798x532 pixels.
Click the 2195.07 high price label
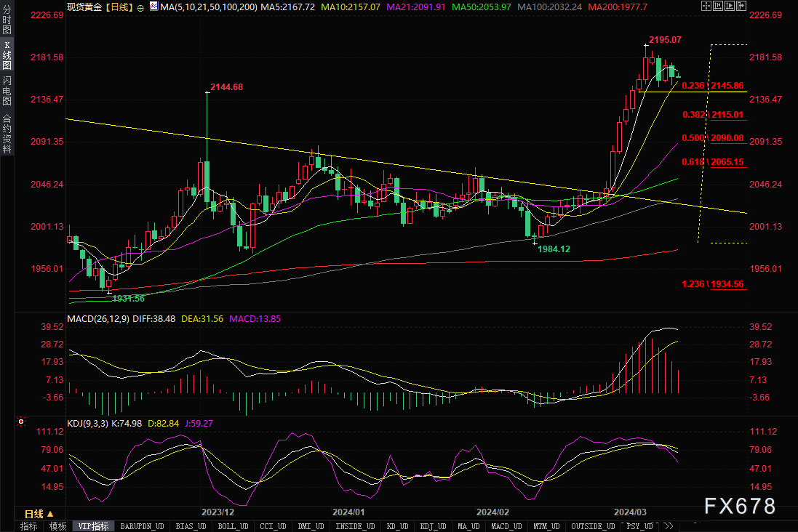(x=665, y=40)
